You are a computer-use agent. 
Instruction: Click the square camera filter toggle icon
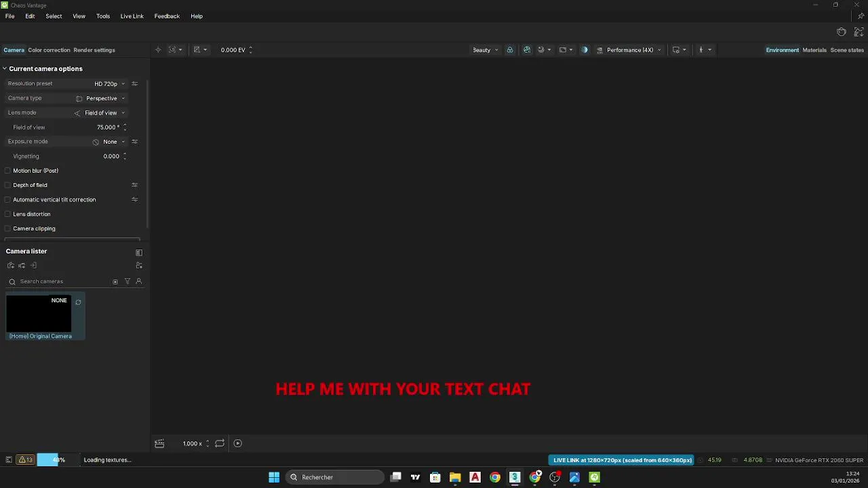click(x=115, y=281)
